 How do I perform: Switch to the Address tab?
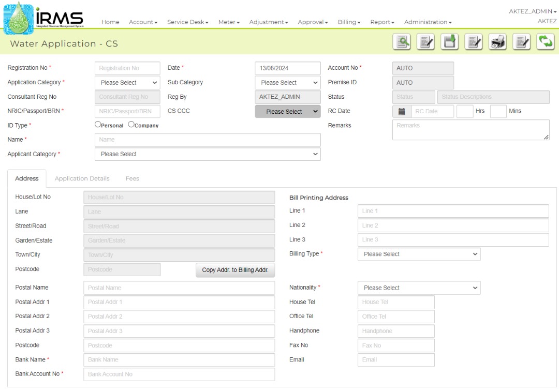[x=27, y=178]
